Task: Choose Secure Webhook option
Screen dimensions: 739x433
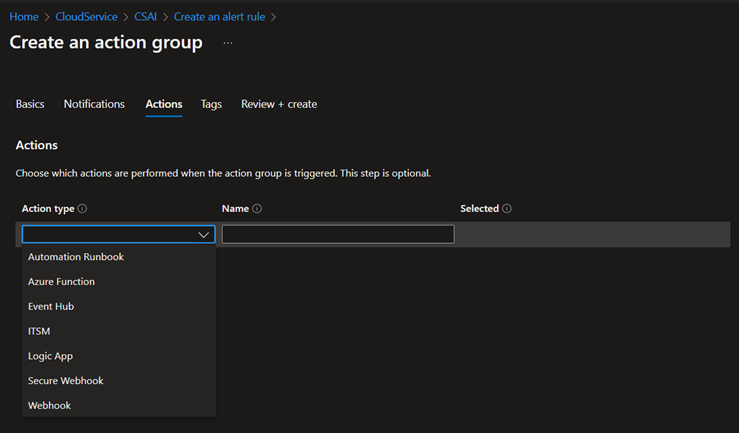Action: pos(119,381)
